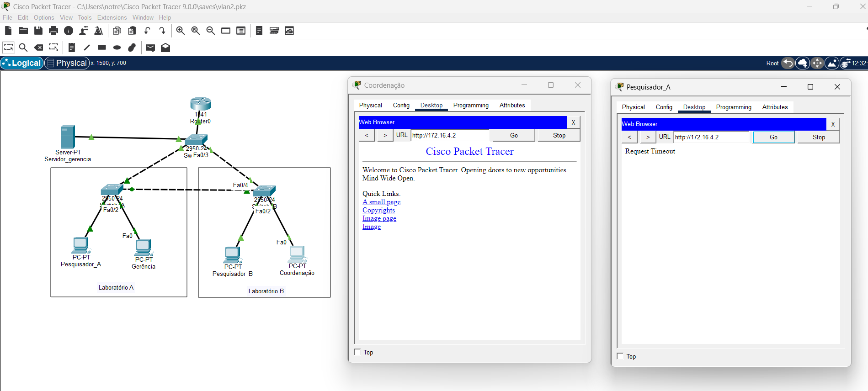Open the Copyrights link
Viewport: 868px width, 391px height.
click(x=378, y=210)
